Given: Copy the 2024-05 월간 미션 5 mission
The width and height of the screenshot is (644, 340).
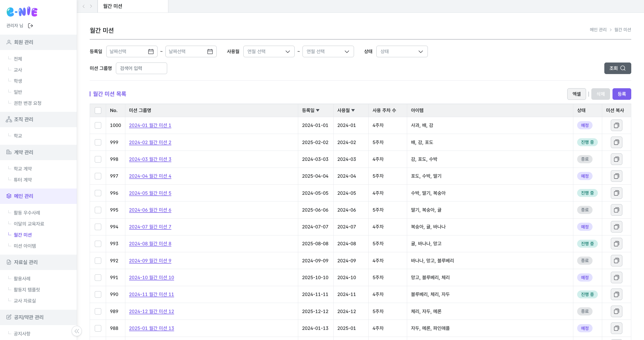Looking at the screenshot, I should [x=616, y=193].
